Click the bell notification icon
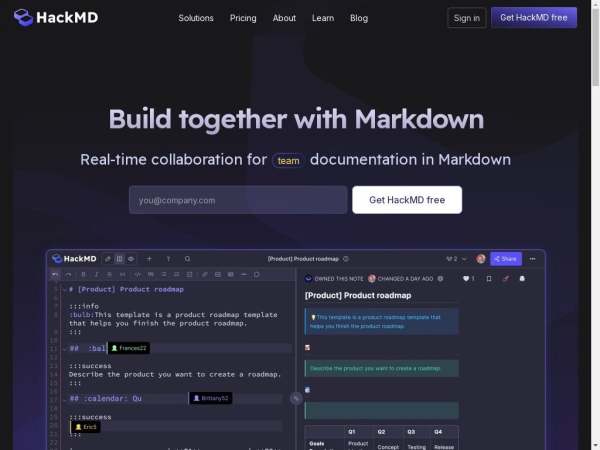The image size is (600, 450). (522, 279)
